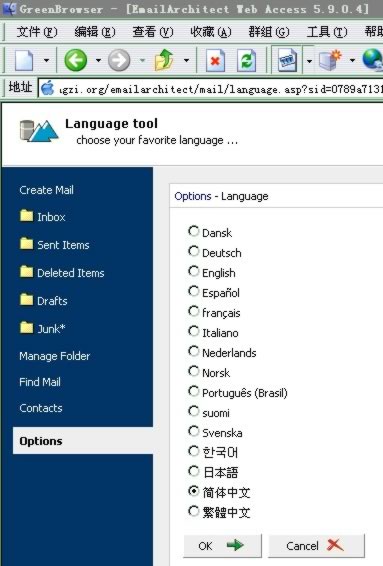Select the Norsk radio button
The image size is (383, 566).
pos(193,371)
